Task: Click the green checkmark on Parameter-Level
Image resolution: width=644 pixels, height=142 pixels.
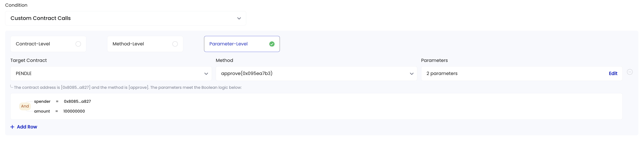Action: (272, 44)
